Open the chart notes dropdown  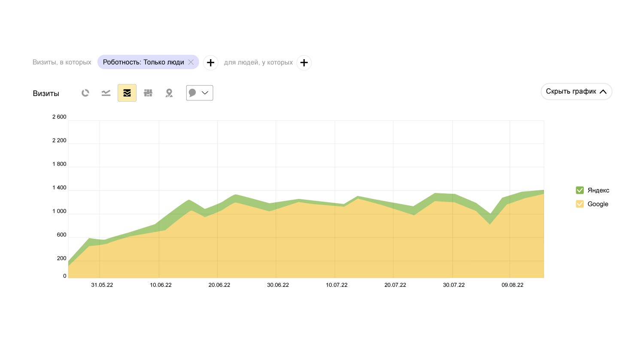tap(200, 93)
